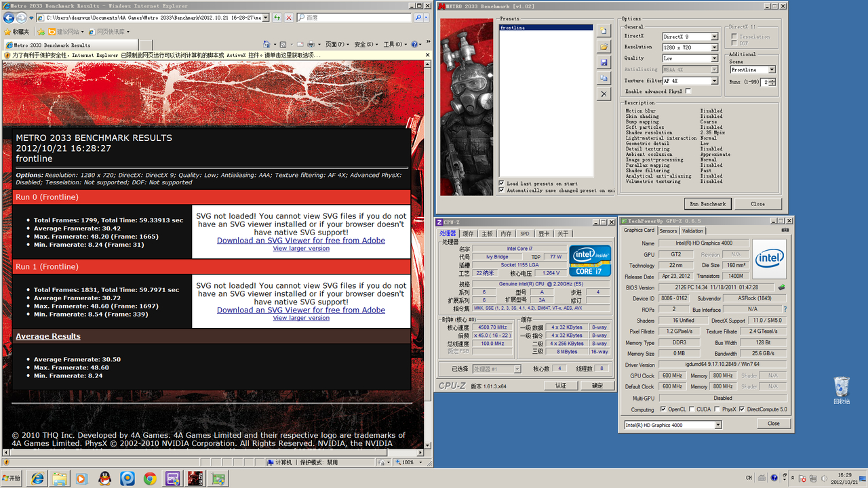
Task: Click the IE search magnifier button
Action: [418, 18]
